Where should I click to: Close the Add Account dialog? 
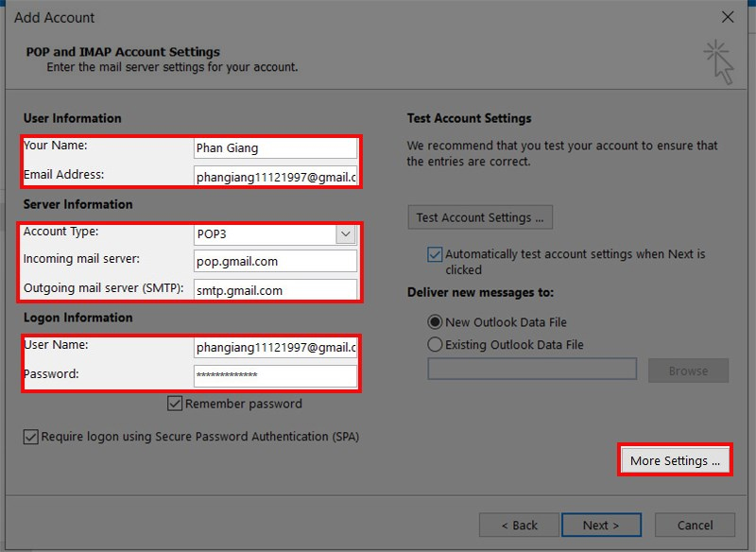[728, 16]
